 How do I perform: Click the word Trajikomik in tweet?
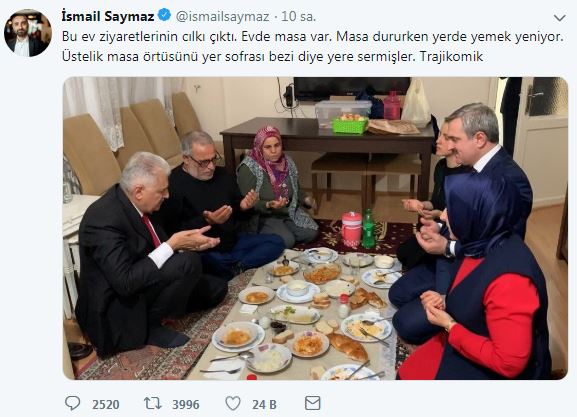tap(451, 57)
